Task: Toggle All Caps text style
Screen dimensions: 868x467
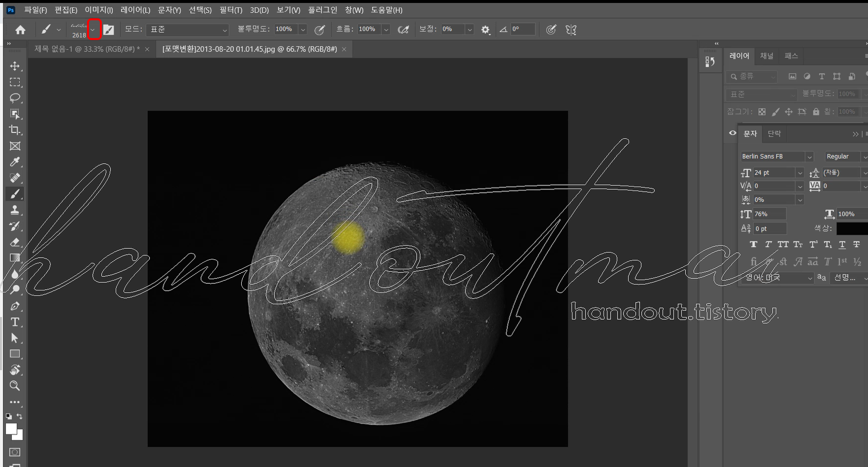Action: pyautogui.click(x=783, y=244)
